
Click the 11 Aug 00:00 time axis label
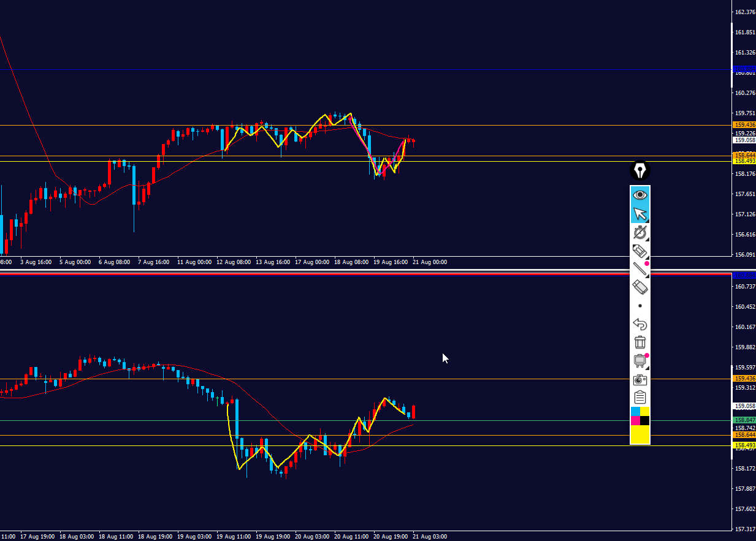[x=194, y=262]
